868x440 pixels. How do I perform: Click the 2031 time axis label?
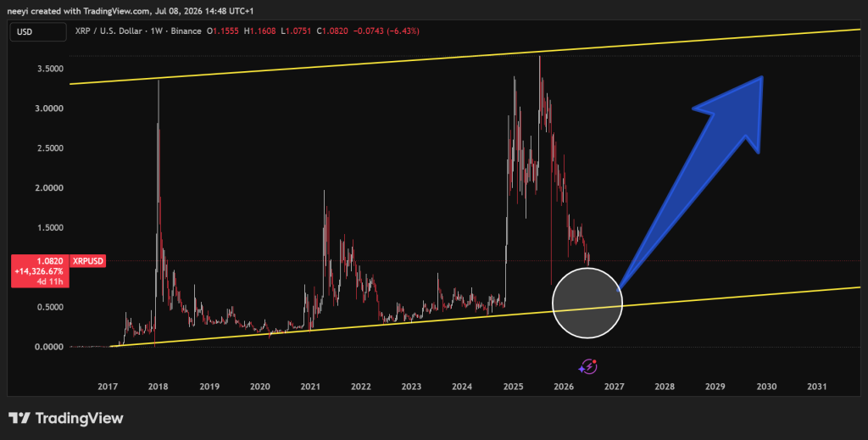point(817,387)
